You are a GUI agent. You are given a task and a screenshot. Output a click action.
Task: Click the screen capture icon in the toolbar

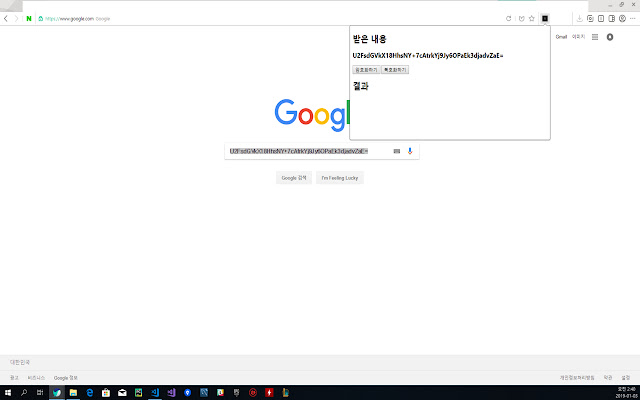[590, 18]
